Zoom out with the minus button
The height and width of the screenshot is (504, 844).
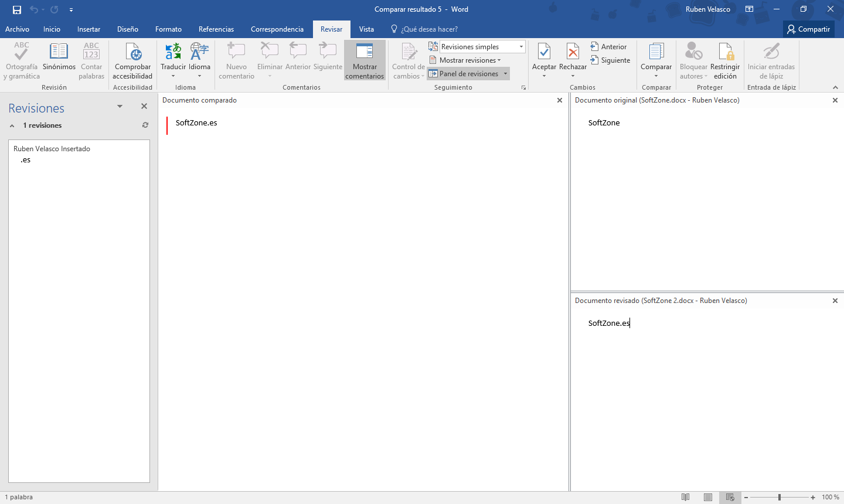point(746,498)
